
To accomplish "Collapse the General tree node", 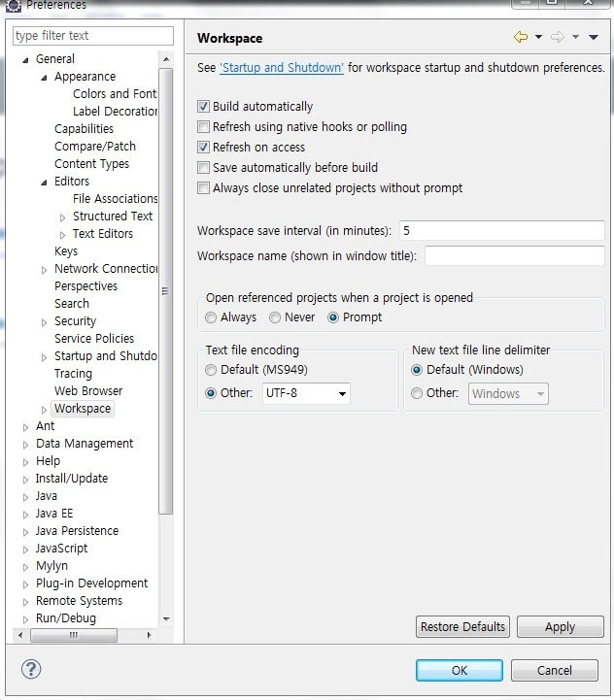I will [x=25, y=60].
